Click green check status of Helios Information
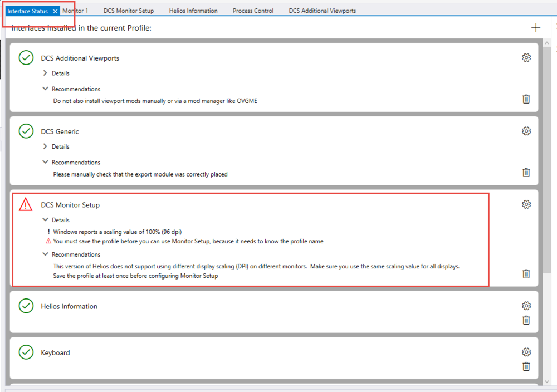 click(26, 306)
